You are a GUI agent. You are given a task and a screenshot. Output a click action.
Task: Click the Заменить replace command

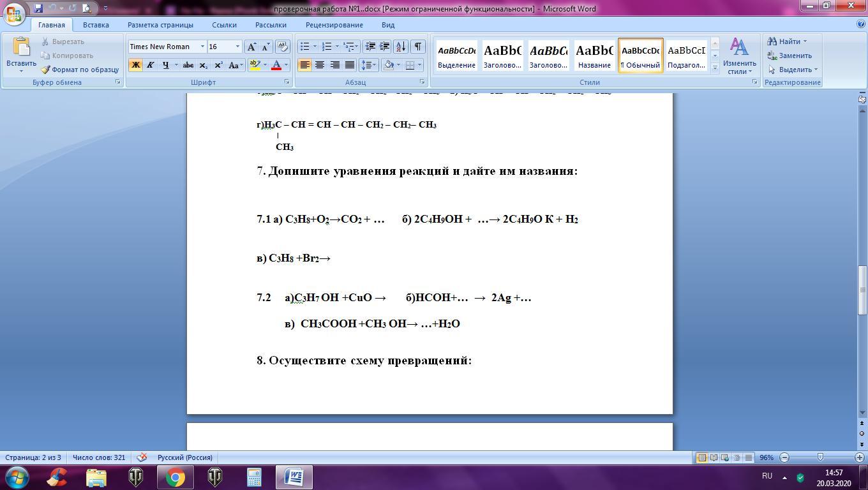point(789,56)
